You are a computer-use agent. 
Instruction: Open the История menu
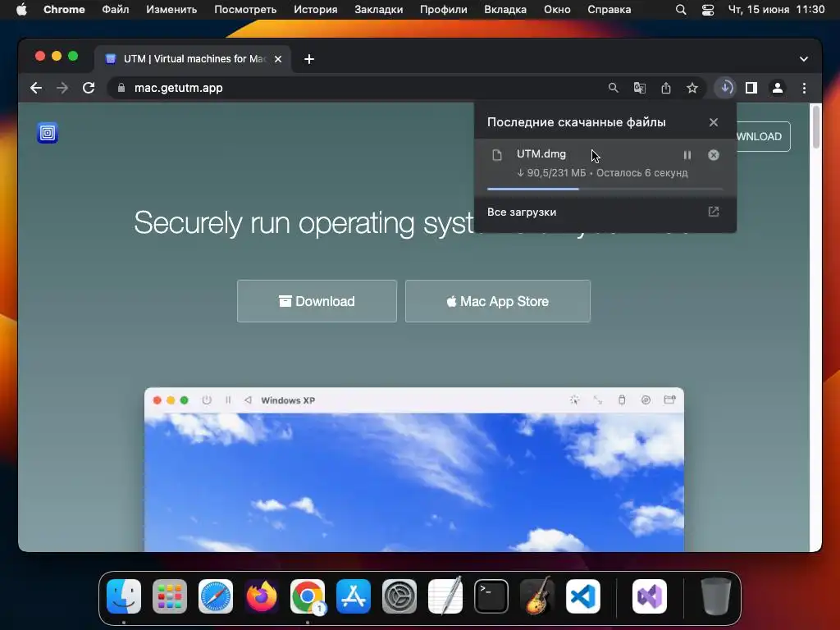tap(316, 9)
